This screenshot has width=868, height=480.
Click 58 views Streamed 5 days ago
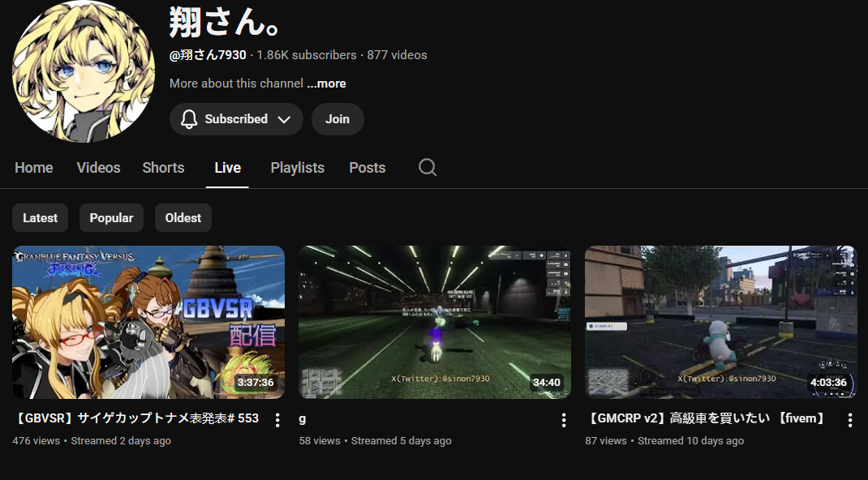coord(376,441)
